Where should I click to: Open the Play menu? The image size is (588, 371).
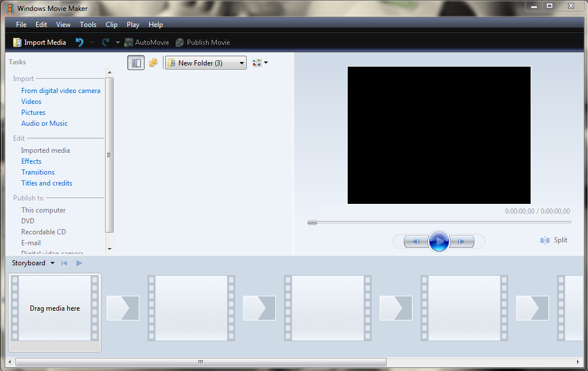point(133,24)
